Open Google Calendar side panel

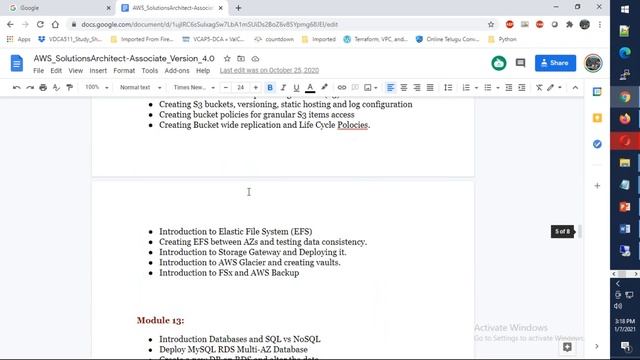597,92
